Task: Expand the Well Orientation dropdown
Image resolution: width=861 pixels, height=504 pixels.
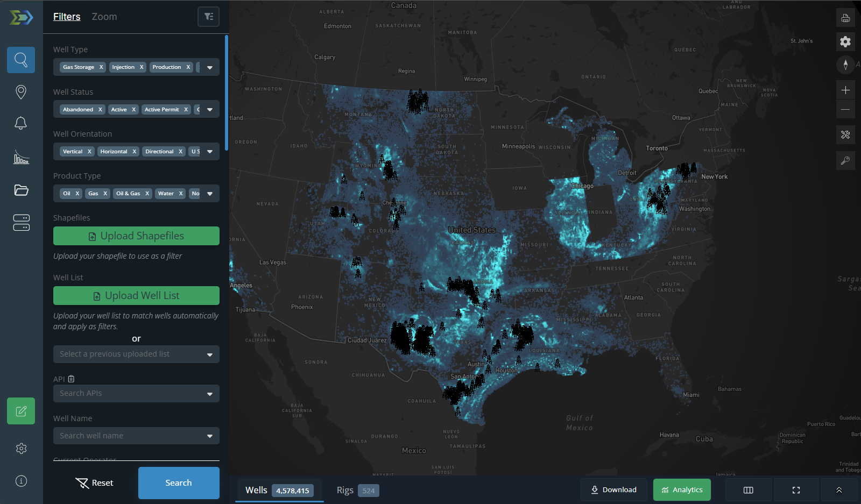Action: (x=210, y=152)
